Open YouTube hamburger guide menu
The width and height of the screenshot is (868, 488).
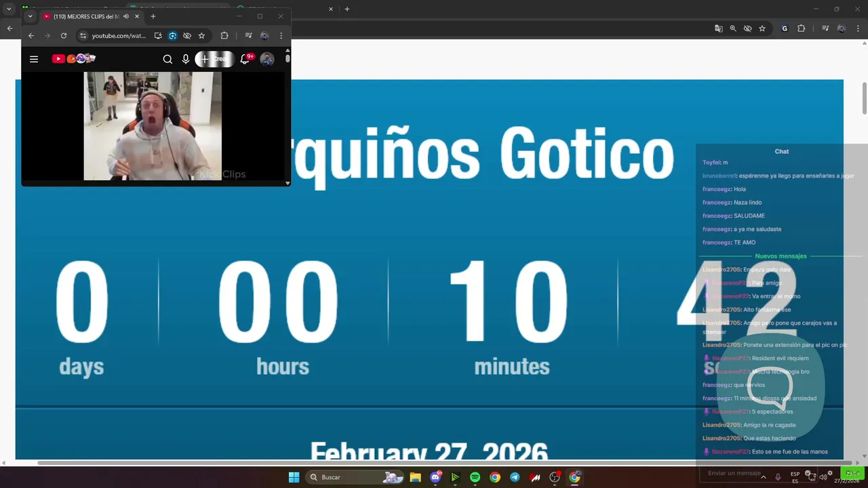tap(33, 59)
